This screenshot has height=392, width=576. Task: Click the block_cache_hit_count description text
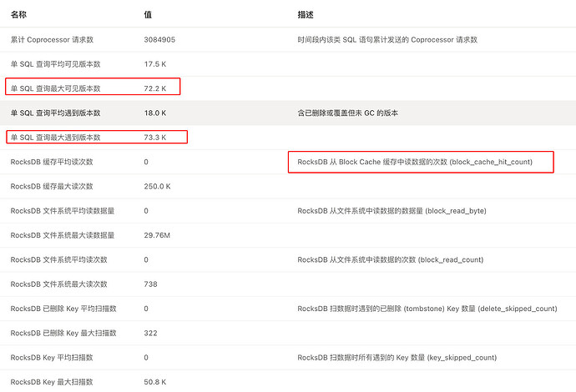tap(414, 162)
